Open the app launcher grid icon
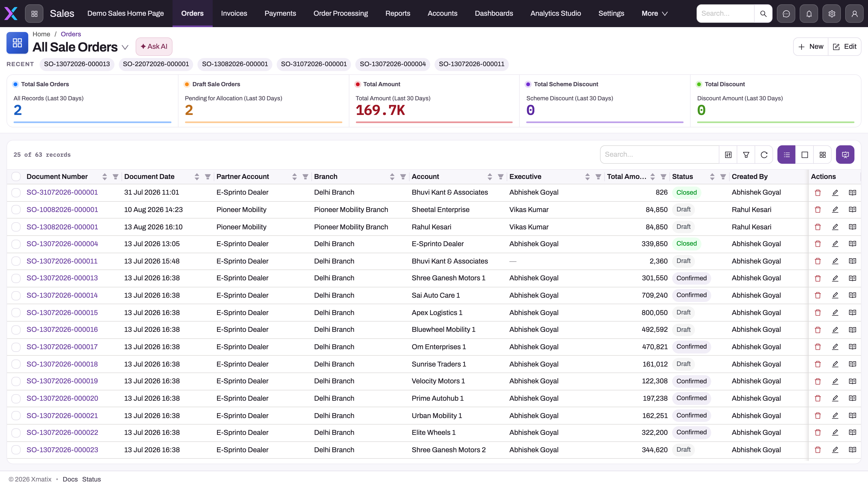868x488 pixels. tap(34, 14)
